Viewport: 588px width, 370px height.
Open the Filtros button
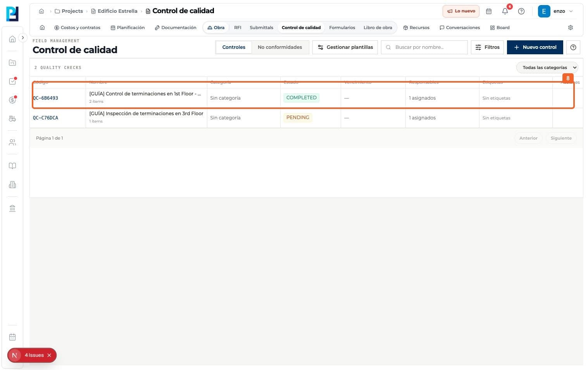pos(488,47)
